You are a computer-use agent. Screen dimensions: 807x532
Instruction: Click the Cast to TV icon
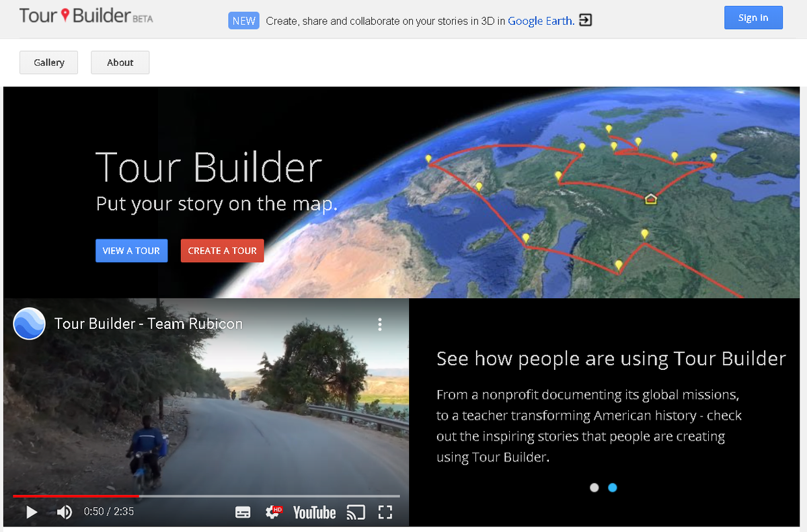pyautogui.click(x=355, y=512)
